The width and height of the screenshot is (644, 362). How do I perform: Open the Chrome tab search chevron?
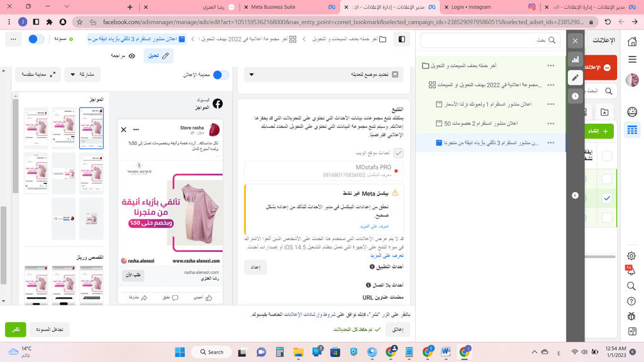[x=67, y=6]
